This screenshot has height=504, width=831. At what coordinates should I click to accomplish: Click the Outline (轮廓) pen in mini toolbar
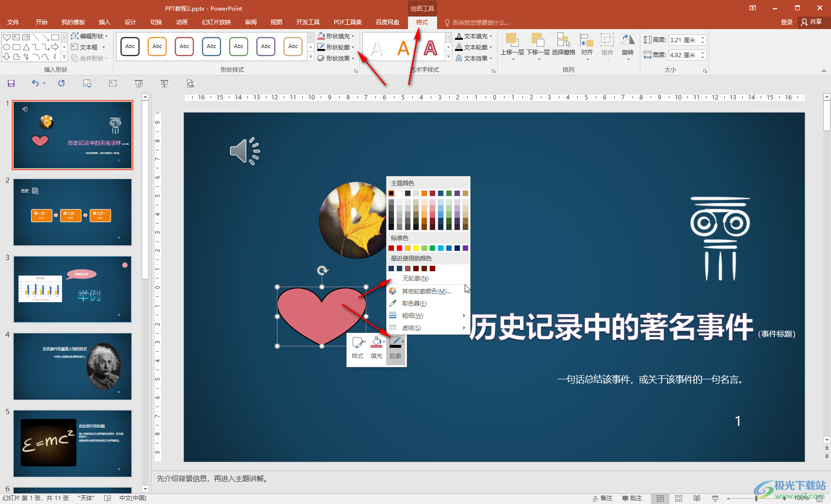(x=395, y=342)
